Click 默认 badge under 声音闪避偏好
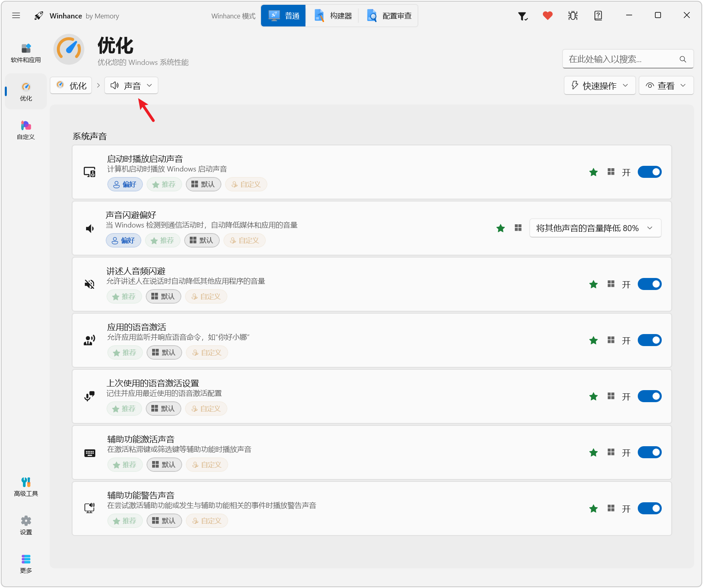Screen dimensions: 703x588 pyautogui.click(x=202, y=240)
